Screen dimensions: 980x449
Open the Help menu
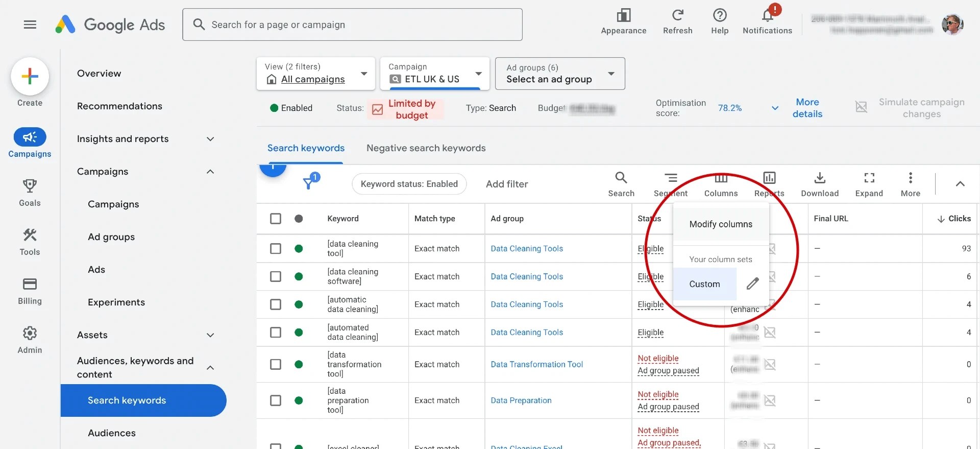click(x=720, y=22)
